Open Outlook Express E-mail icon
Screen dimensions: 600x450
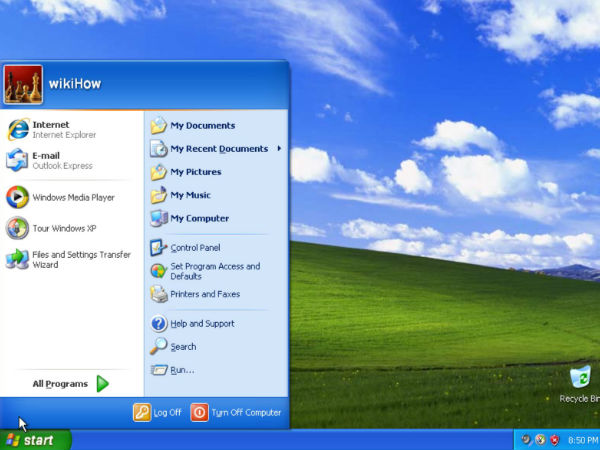pyautogui.click(x=17, y=160)
